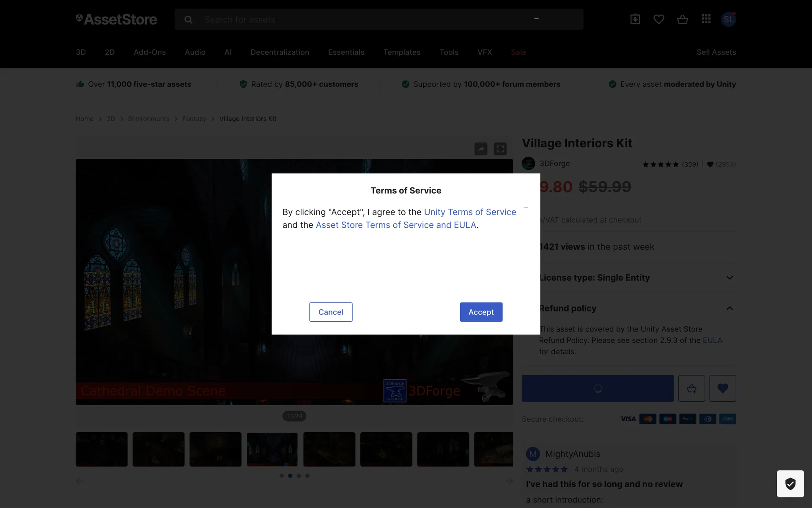Viewport: 812px width, 508px height.
Task: Open the Templates menu item
Action: tap(402, 52)
